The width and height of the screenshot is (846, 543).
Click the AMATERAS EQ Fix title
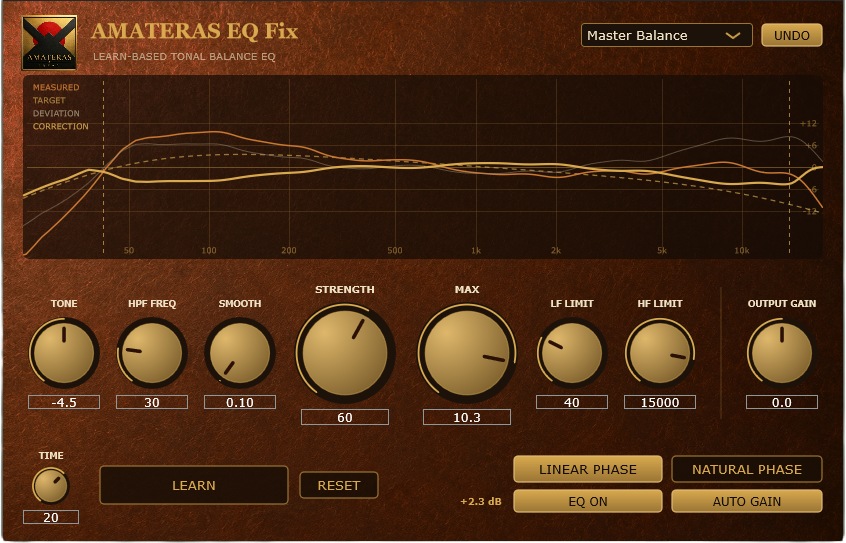195,31
